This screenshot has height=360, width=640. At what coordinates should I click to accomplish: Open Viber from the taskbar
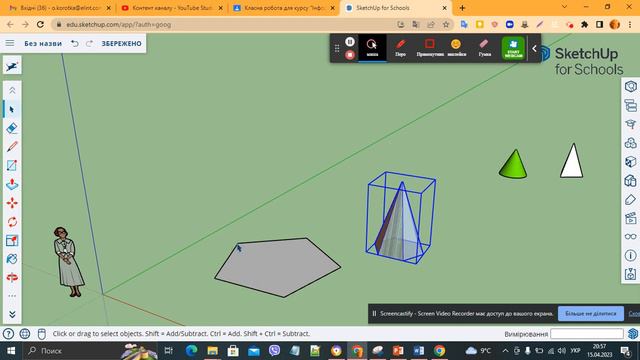point(274,351)
